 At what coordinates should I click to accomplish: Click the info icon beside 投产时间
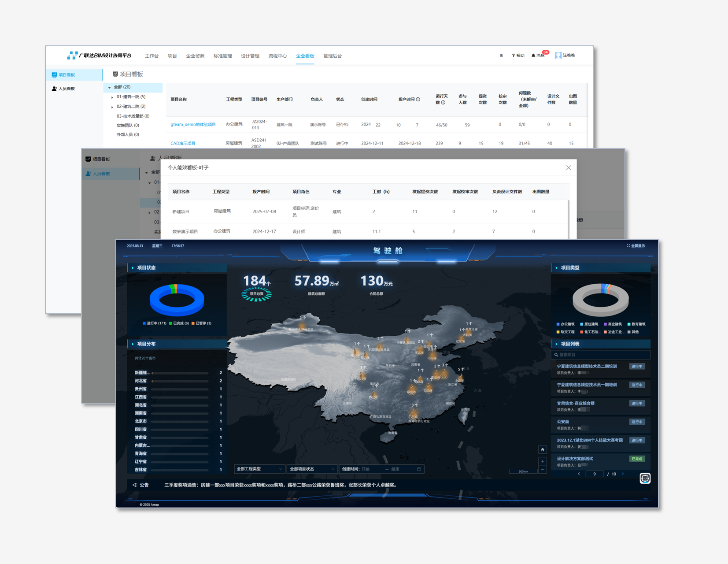418,100
